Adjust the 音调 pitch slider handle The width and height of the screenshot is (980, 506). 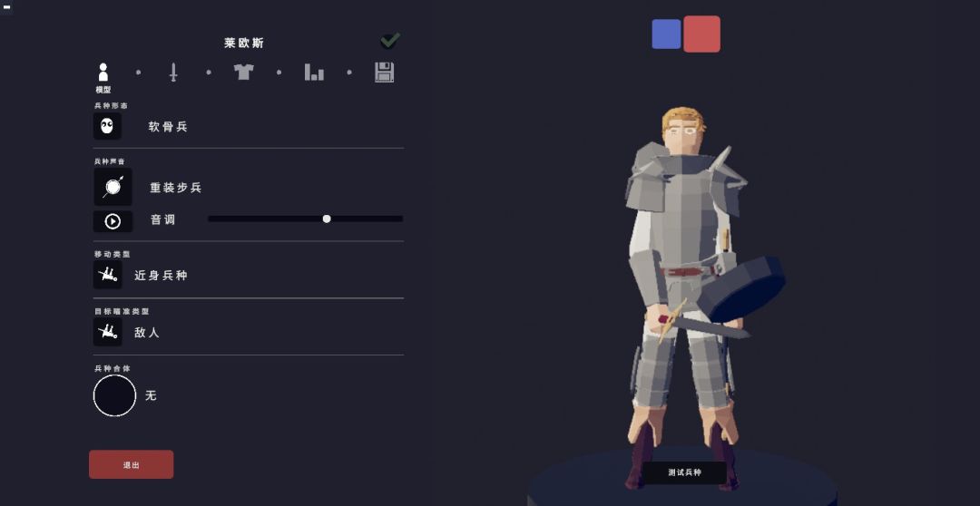(x=327, y=219)
